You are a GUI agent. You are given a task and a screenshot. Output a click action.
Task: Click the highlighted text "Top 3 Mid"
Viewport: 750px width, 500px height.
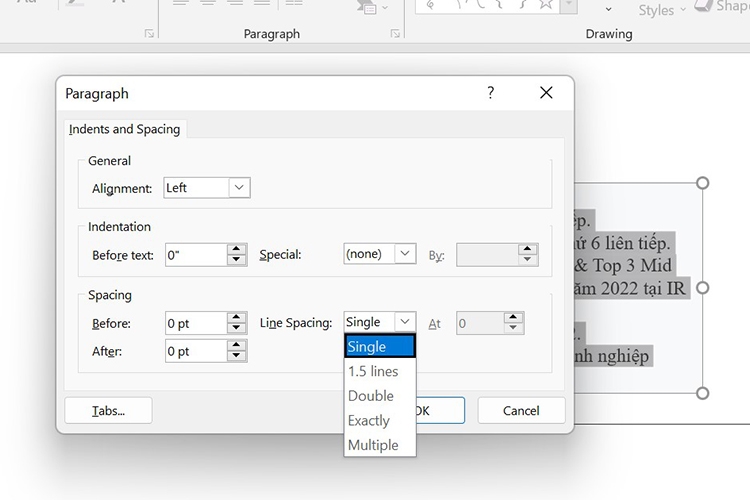point(632,266)
